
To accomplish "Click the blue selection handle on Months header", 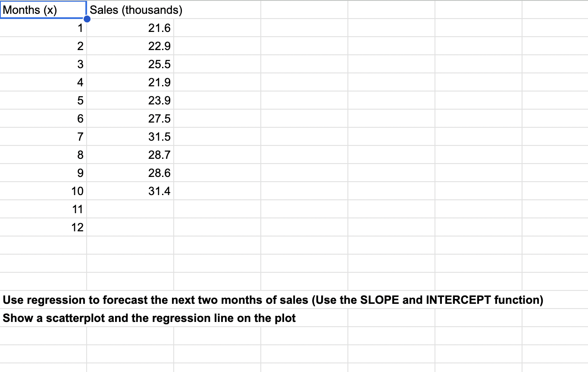I will 88,19.
